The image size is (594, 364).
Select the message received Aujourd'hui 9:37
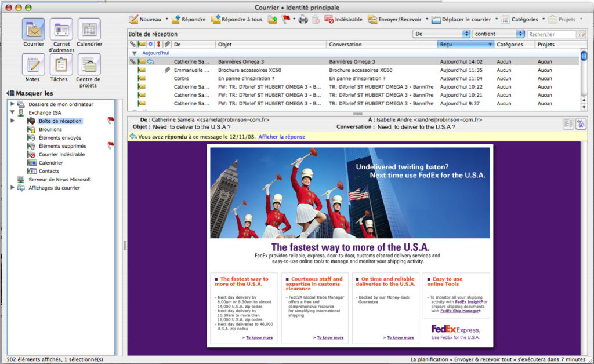tap(353, 103)
